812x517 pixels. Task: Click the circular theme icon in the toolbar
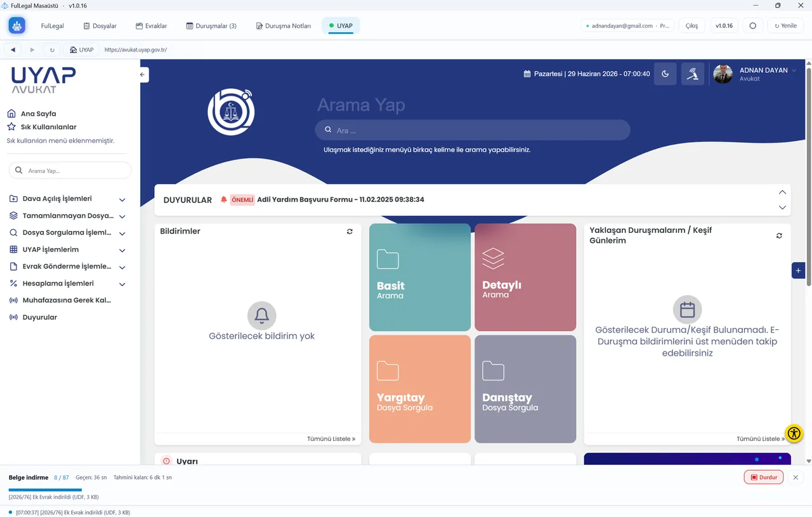coord(753,26)
